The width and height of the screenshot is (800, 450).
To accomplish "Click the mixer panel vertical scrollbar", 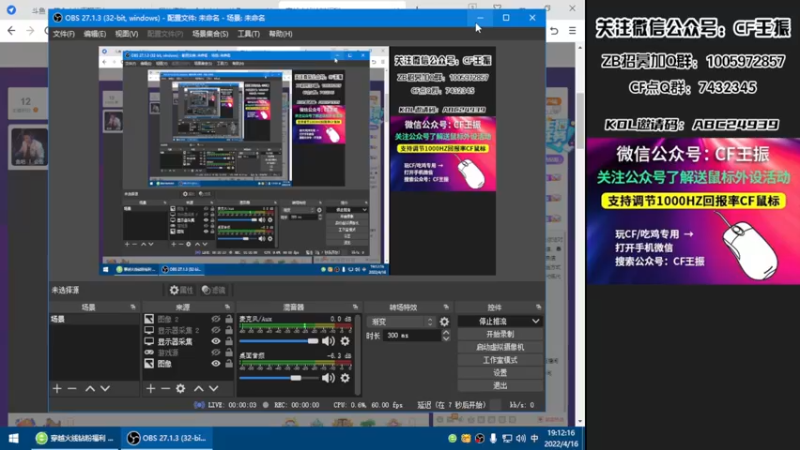I will [x=358, y=355].
